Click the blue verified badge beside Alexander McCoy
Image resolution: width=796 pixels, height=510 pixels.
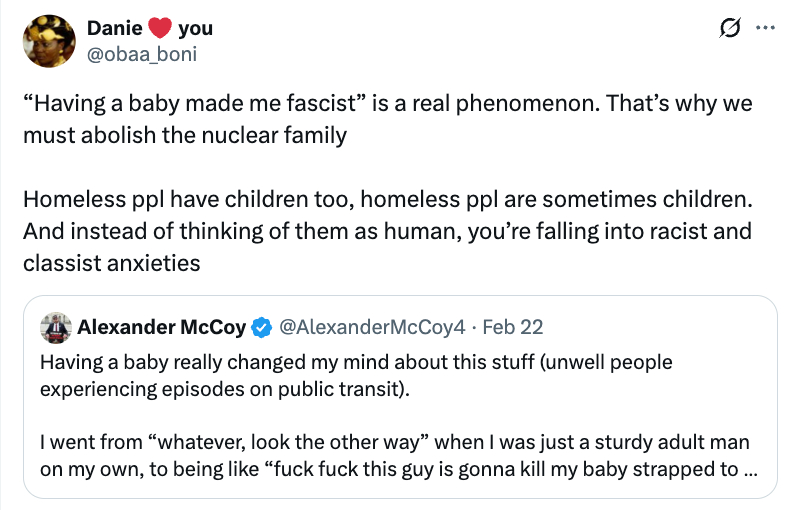tap(261, 327)
